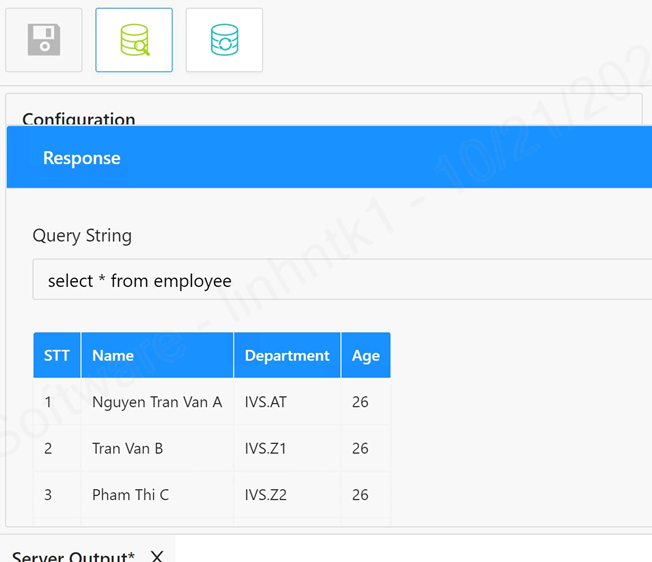Select the cell Tran Van B
Screen dimensions: 652x562
pos(157,449)
